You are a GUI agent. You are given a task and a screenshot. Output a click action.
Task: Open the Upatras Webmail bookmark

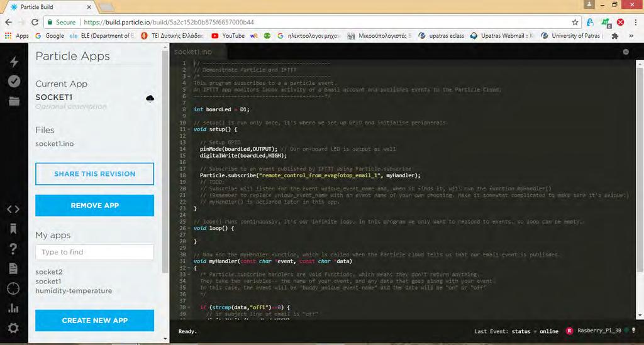[x=501, y=36]
